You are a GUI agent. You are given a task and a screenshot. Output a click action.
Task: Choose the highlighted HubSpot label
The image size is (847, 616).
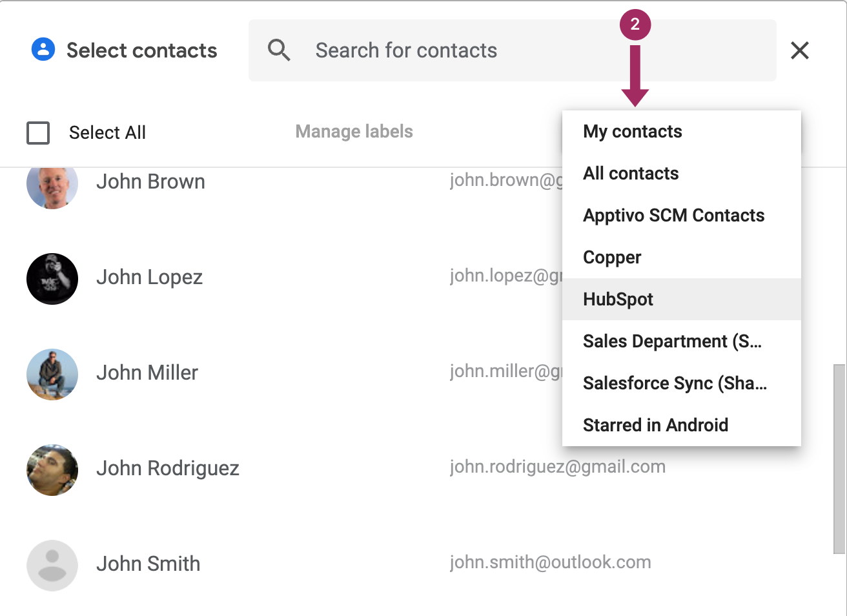coord(618,300)
